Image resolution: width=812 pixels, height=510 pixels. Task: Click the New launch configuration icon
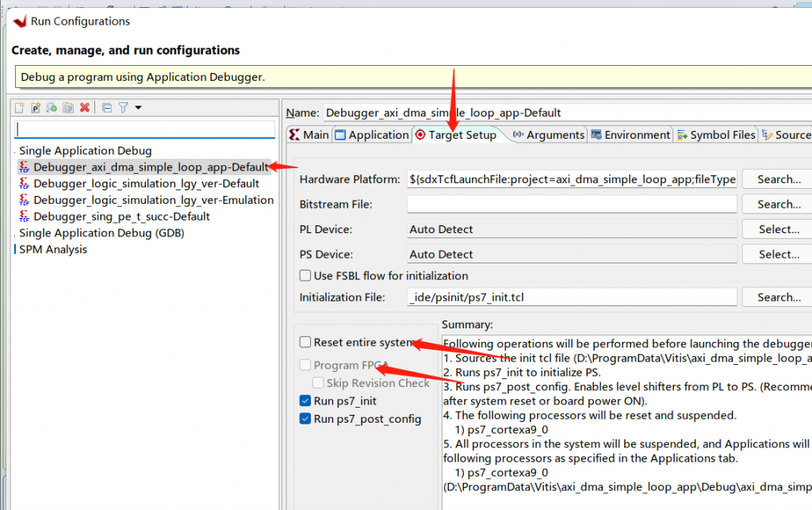20,108
